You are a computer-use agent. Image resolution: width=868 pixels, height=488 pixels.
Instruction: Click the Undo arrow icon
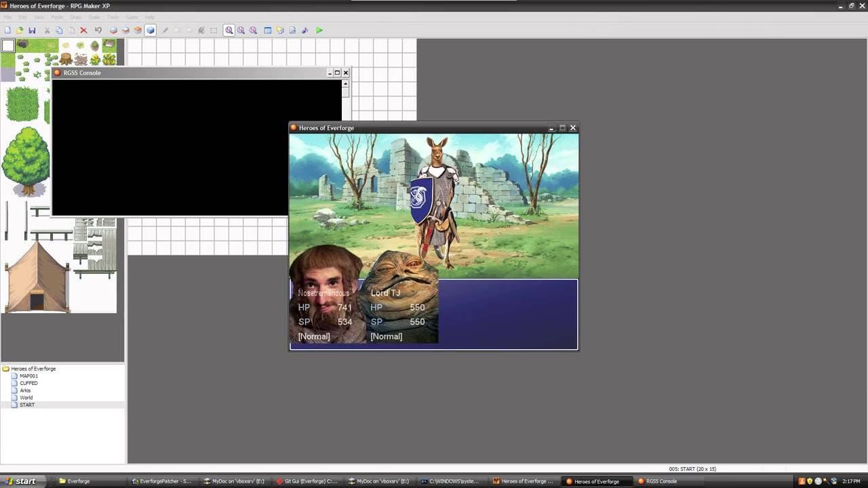(x=98, y=30)
